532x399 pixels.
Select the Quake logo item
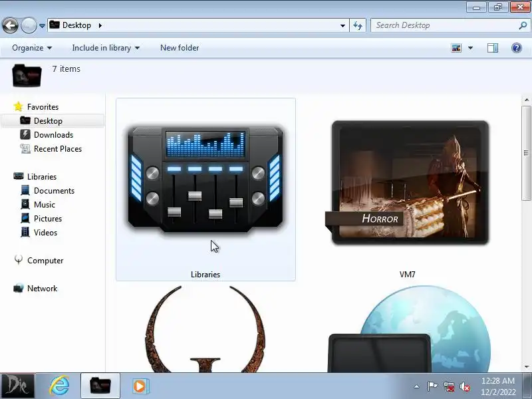pyautogui.click(x=205, y=329)
